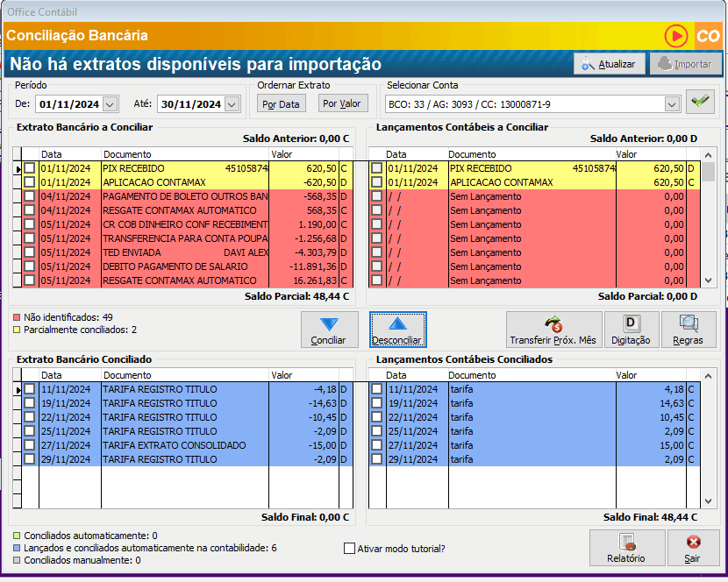Open the De start date dropdown
This screenshot has width=728, height=582.
point(110,104)
